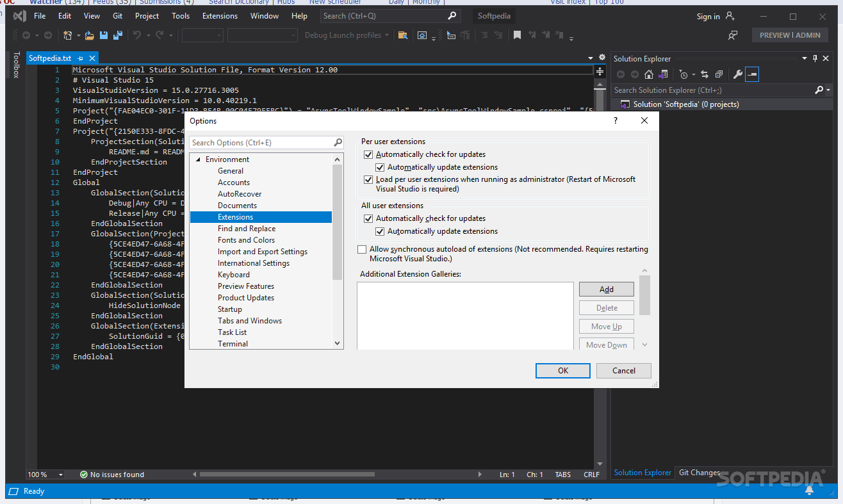Screen dimensions: 843x504
Task: Click the Open File folder icon
Action: [x=90, y=35]
